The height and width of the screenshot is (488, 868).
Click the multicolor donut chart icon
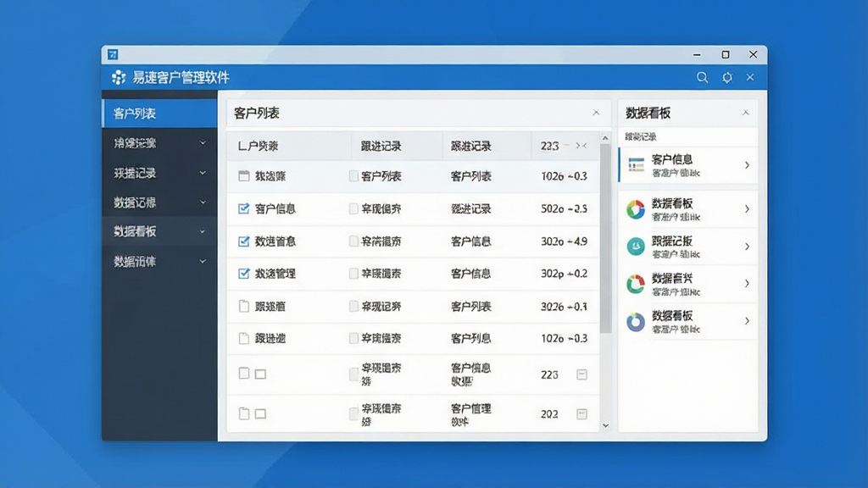pos(636,209)
